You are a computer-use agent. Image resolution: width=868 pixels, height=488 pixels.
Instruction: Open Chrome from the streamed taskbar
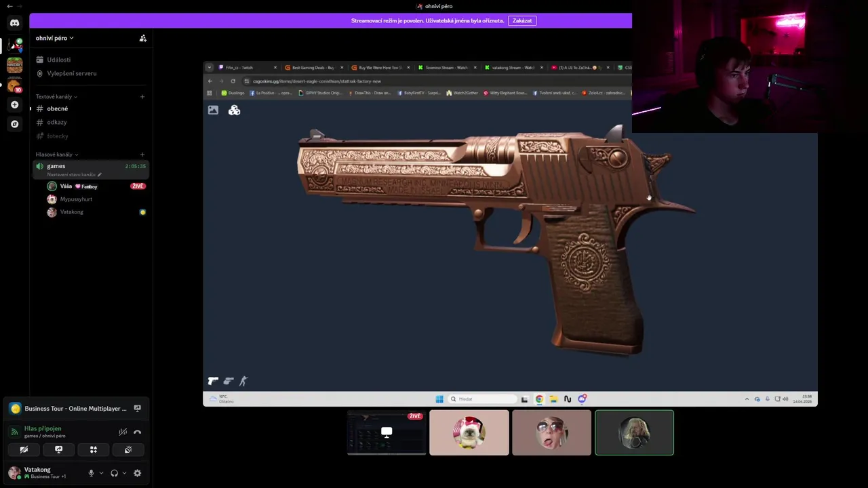[539, 399]
